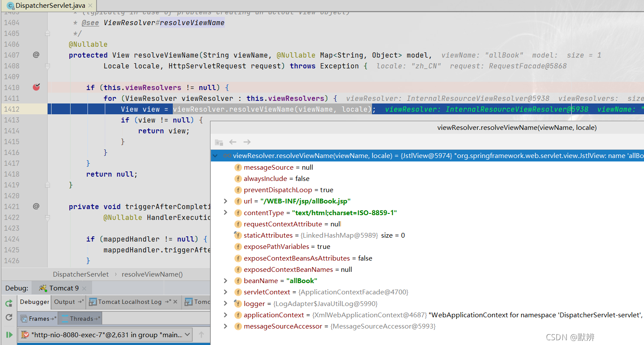
Task: Select the staticAttributes LinkedHashMap row
Action: coord(427,235)
